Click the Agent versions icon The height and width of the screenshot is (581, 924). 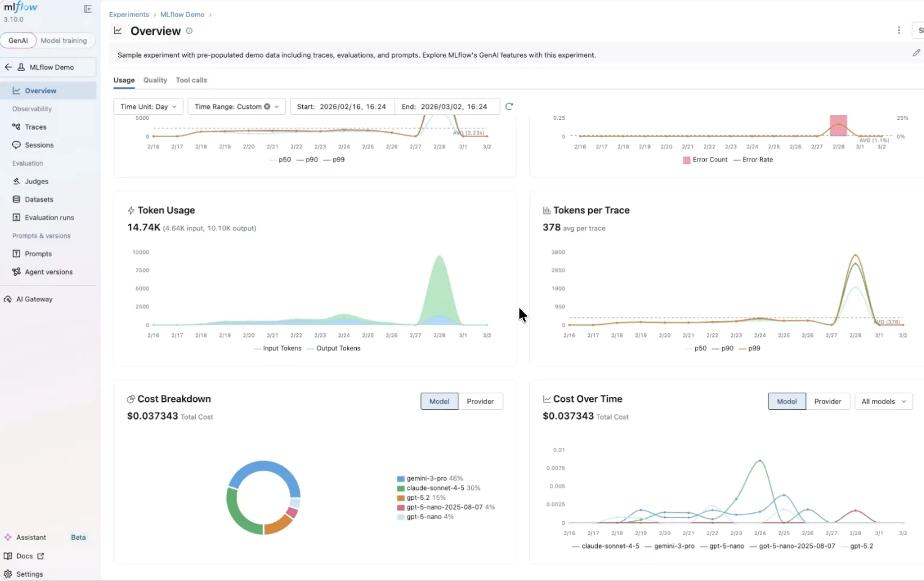(x=17, y=272)
